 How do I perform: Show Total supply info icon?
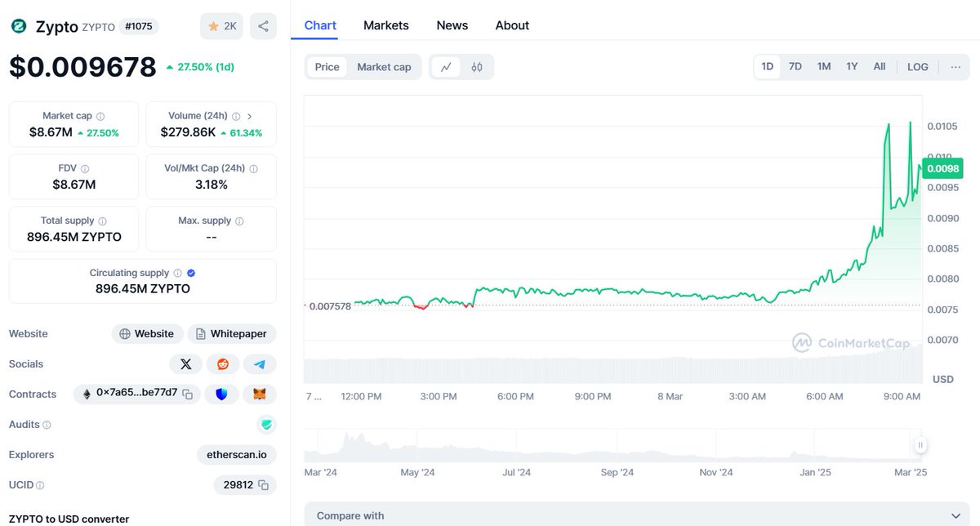click(102, 221)
